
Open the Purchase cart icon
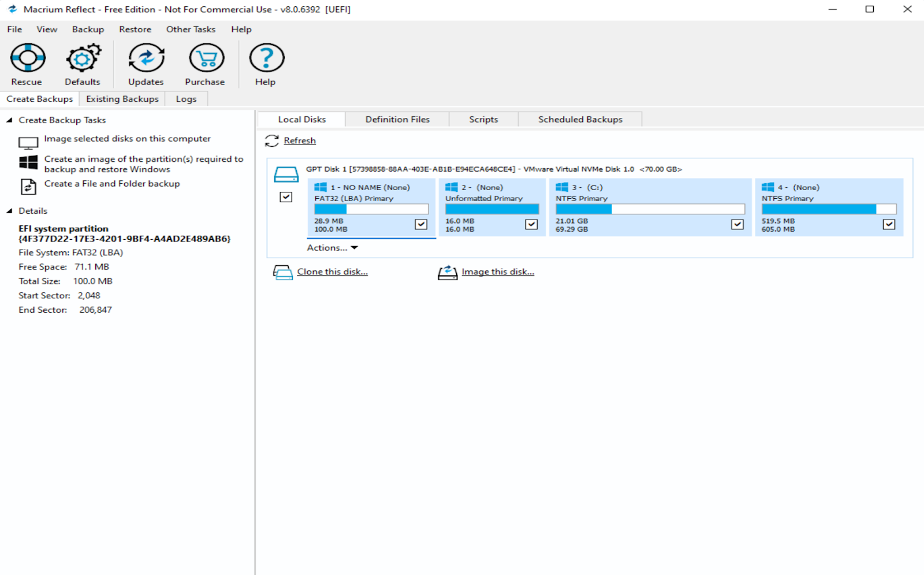point(206,58)
